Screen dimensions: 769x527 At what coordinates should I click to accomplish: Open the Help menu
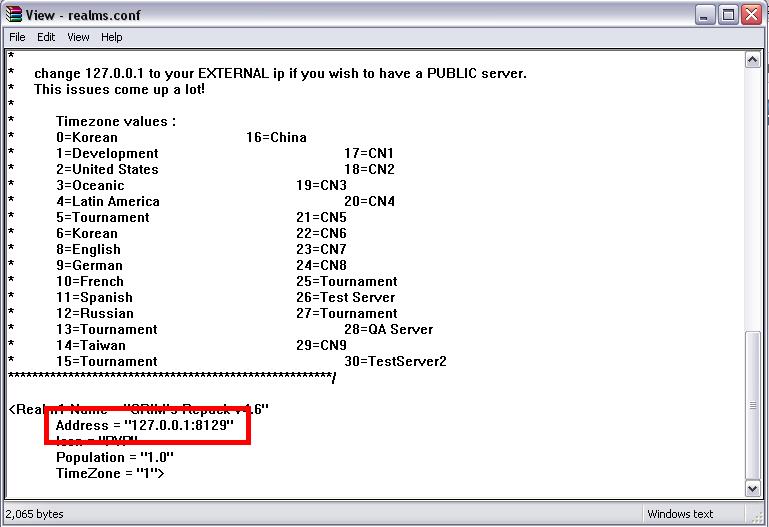tap(112, 37)
